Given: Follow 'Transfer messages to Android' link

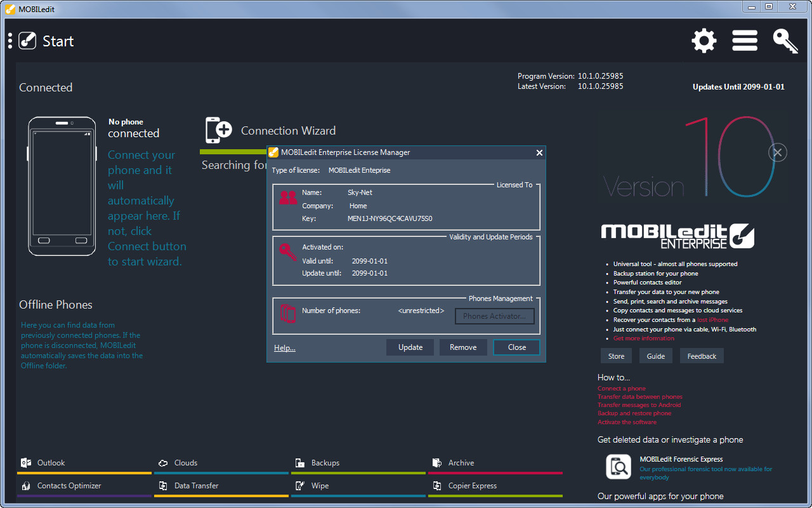Looking at the screenshot, I should tap(639, 405).
